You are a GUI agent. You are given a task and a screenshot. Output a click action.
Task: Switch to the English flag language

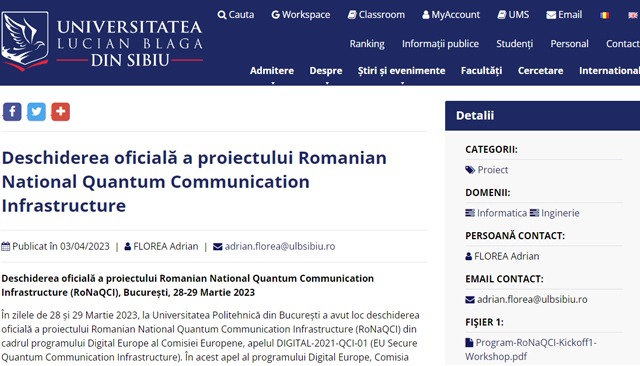[x=633, y=15]
